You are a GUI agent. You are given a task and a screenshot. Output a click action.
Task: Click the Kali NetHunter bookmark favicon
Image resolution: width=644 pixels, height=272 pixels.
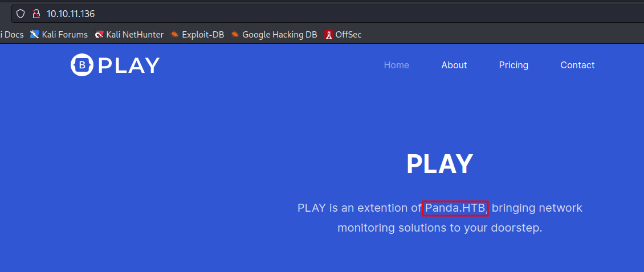pos(99,35)
